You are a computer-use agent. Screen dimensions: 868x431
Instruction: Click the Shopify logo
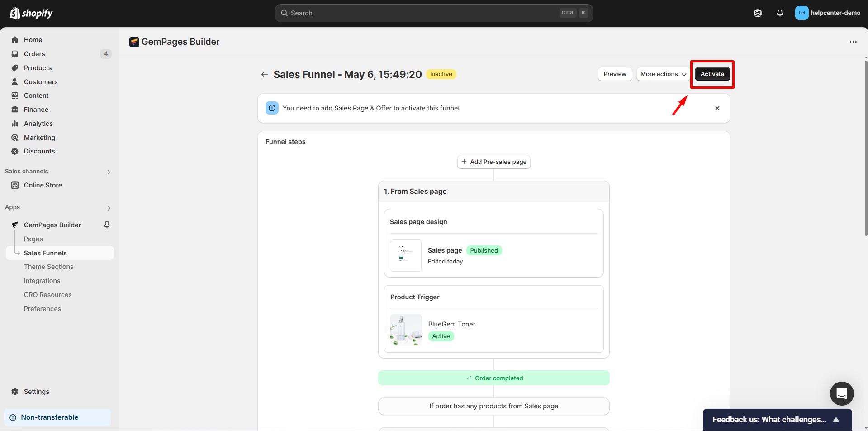[31, 13]
